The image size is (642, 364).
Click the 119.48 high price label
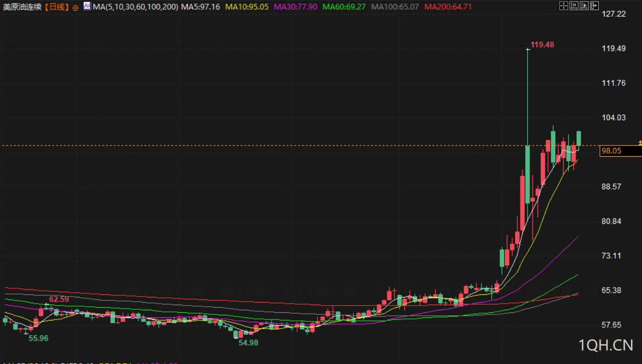coord(542,45)
